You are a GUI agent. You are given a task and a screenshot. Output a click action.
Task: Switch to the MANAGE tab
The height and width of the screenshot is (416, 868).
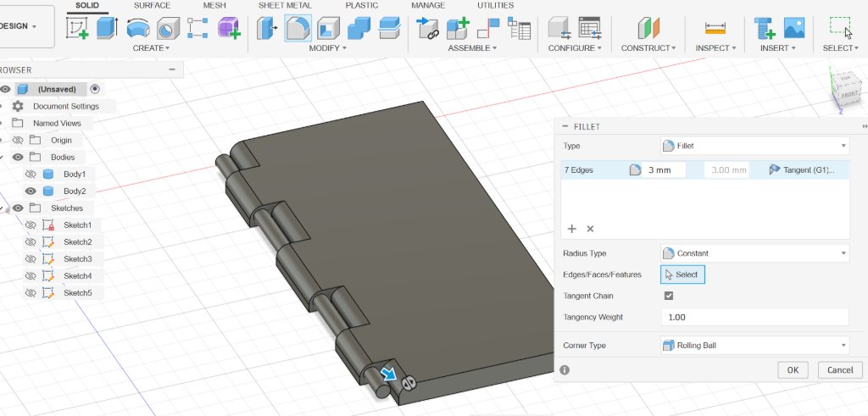(428, 6)
